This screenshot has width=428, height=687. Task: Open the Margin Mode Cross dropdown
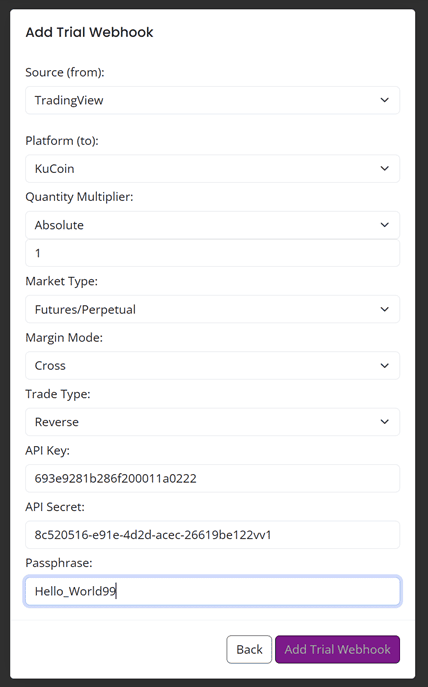coord(212,365)
